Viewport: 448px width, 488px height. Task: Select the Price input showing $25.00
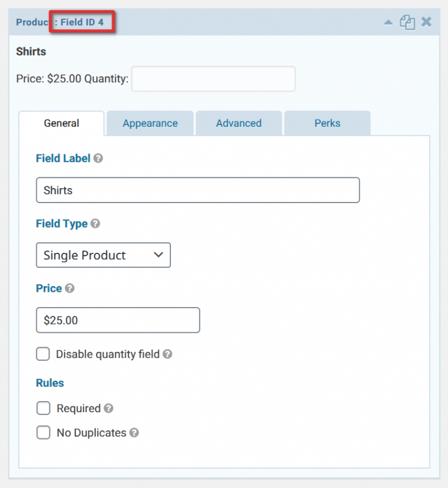[x=118, y=320]
